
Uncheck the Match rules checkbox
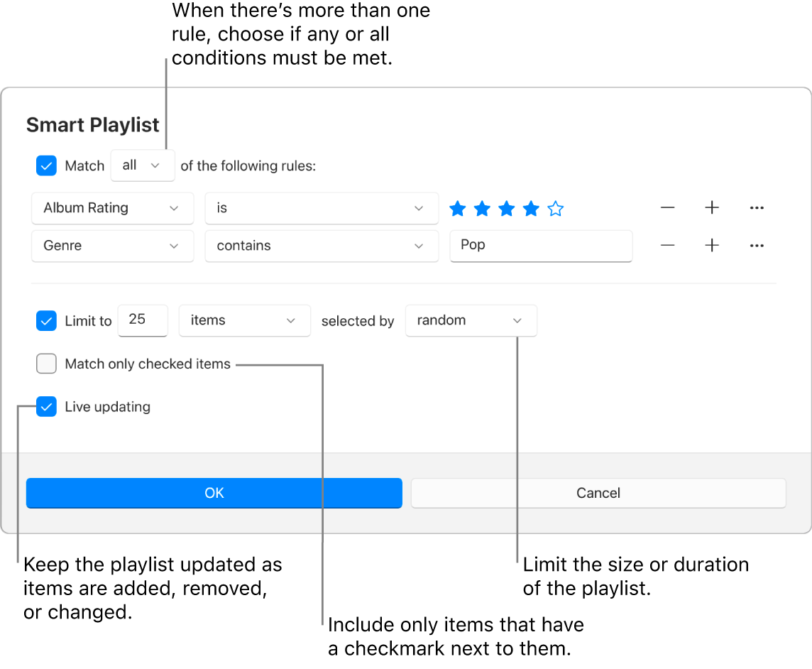click(47, 165)
